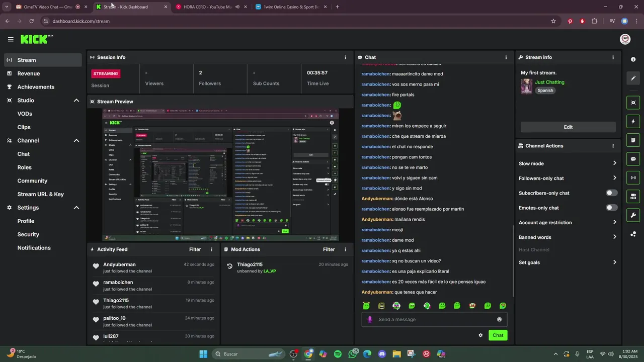The height and width of the screenshot is (362, 644).
Task: Click the unban icon next to Thiago2115
Action: pos(229,266)
